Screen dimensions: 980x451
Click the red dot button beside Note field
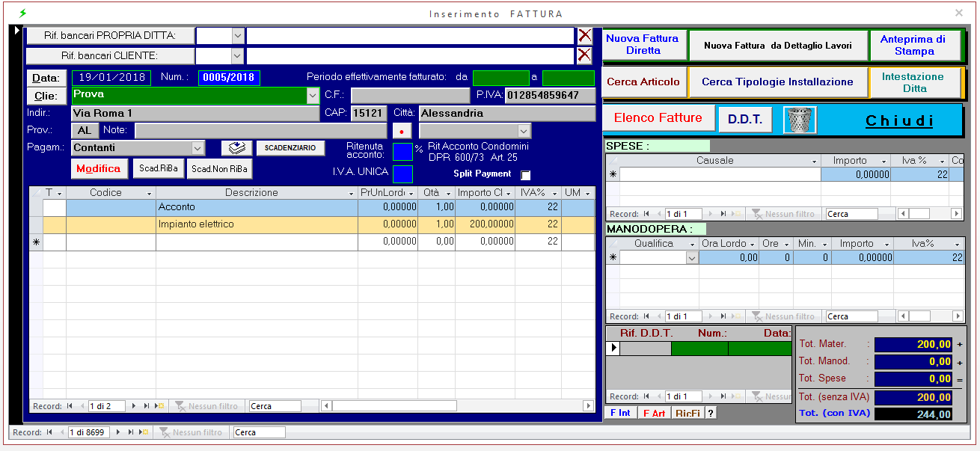coord(402,131)
